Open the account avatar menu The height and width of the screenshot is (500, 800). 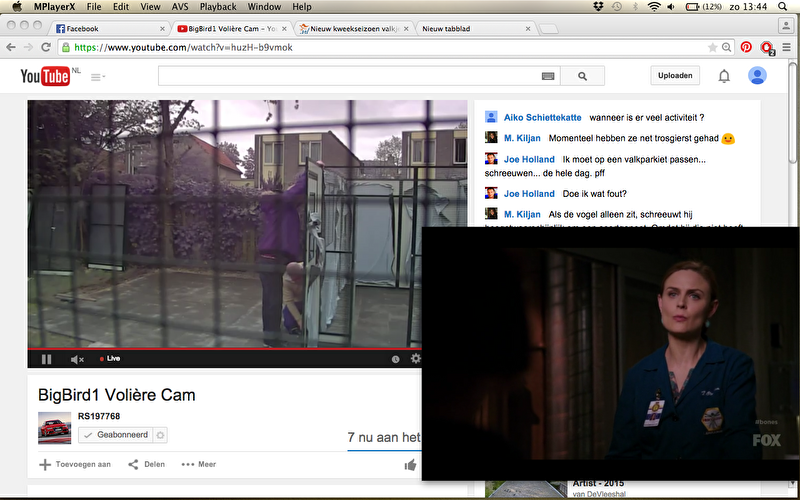point(757,76)
